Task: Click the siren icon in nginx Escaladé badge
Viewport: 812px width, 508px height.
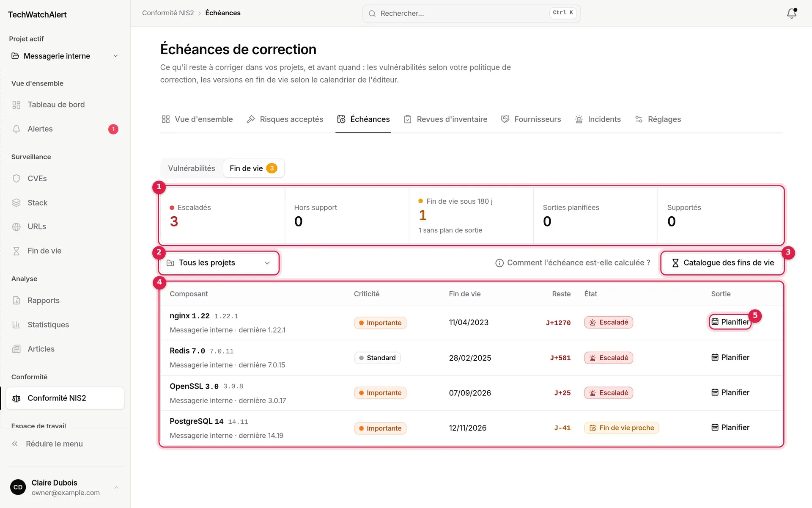Action: pos(593,323)
